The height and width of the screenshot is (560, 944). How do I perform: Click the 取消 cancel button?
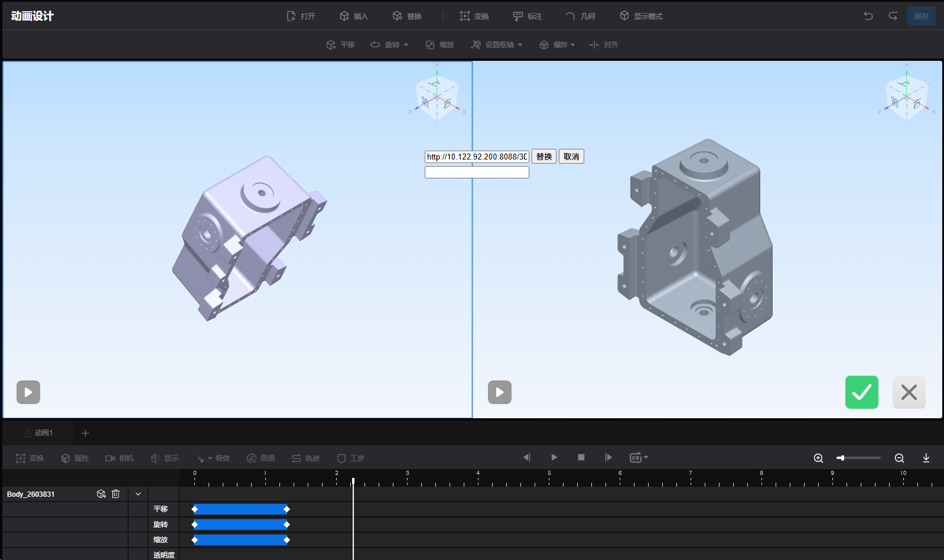pyautogui.click(x=571, y=157)
